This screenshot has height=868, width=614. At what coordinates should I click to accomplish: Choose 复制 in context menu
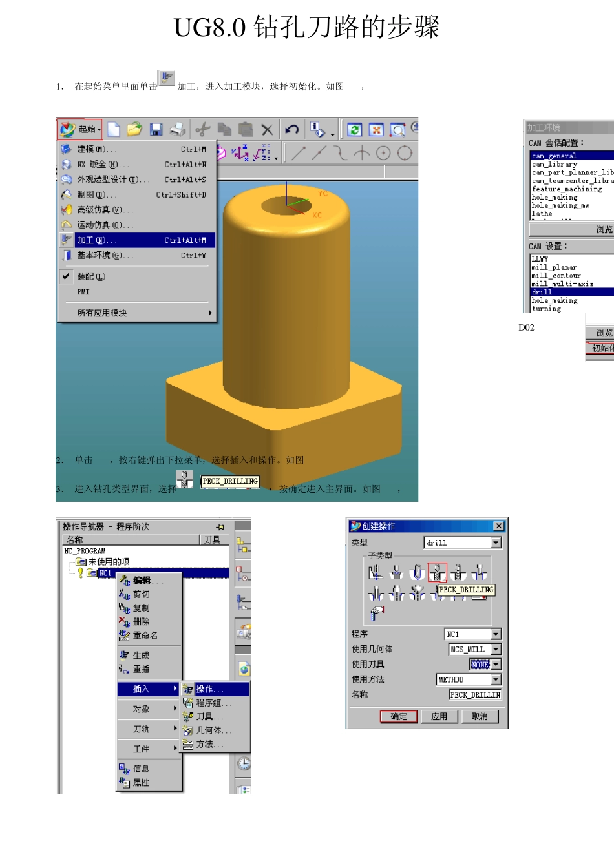150,608
